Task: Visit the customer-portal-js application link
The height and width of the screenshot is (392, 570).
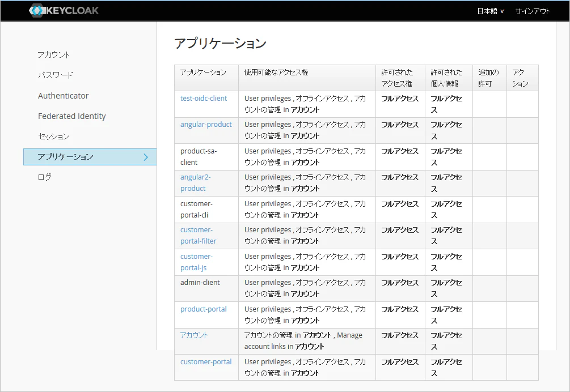Action: point(197,262)
